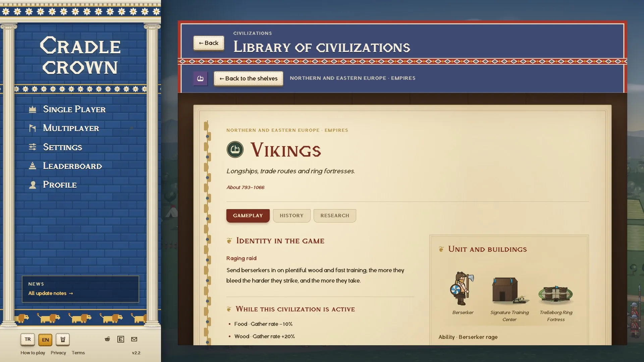Click the 'Unit and buildings' heading
This screenshot has height=362, width=644.
pyautogui.click(x=487, y=249)
